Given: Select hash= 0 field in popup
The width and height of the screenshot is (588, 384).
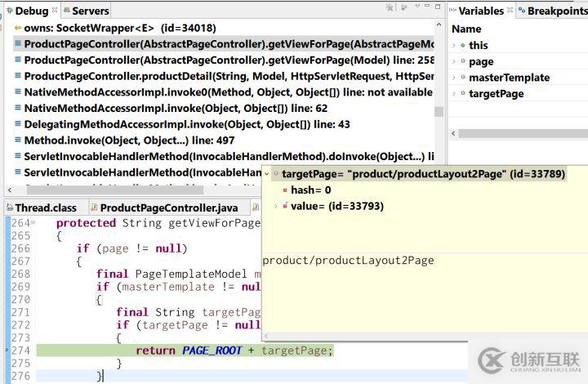Looking at the screenshot, I should click(x=311, y=190).
